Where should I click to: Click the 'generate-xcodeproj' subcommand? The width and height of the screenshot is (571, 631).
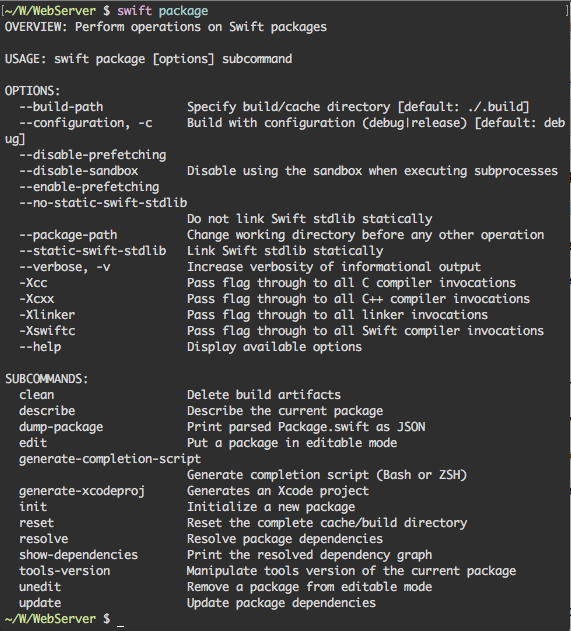click(82, 491)
